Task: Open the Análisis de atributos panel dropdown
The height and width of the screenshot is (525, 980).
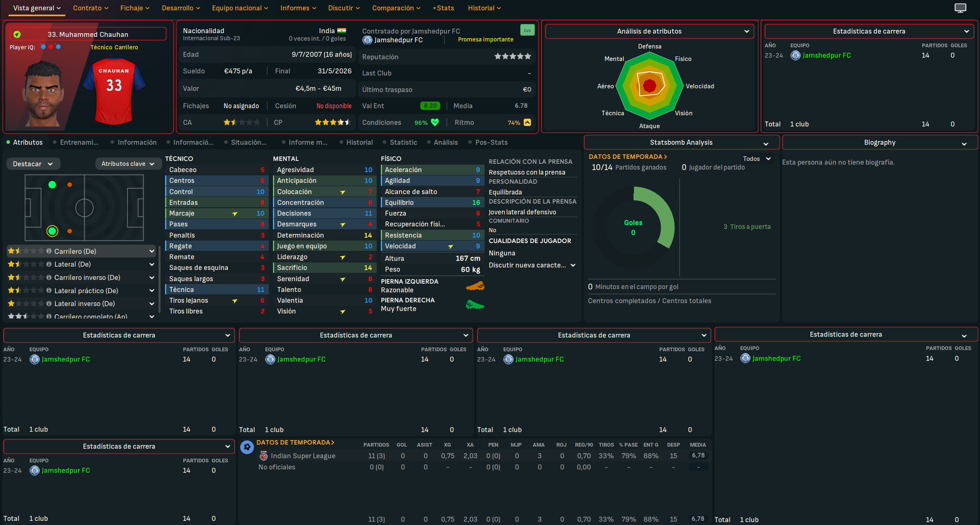Action: click(650, 31)
